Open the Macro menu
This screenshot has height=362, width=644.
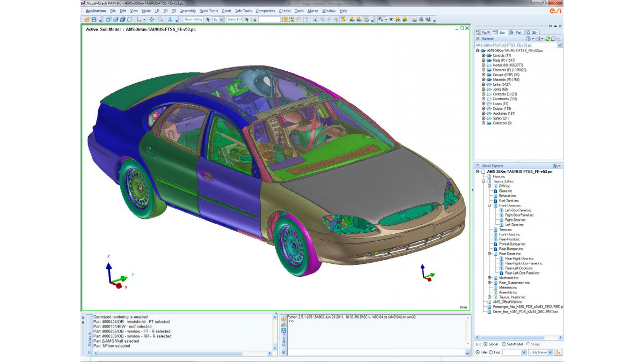click(313, 11)
